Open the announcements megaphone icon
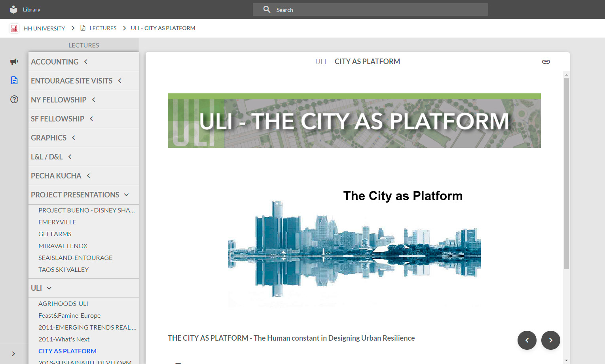 (14, 61)
